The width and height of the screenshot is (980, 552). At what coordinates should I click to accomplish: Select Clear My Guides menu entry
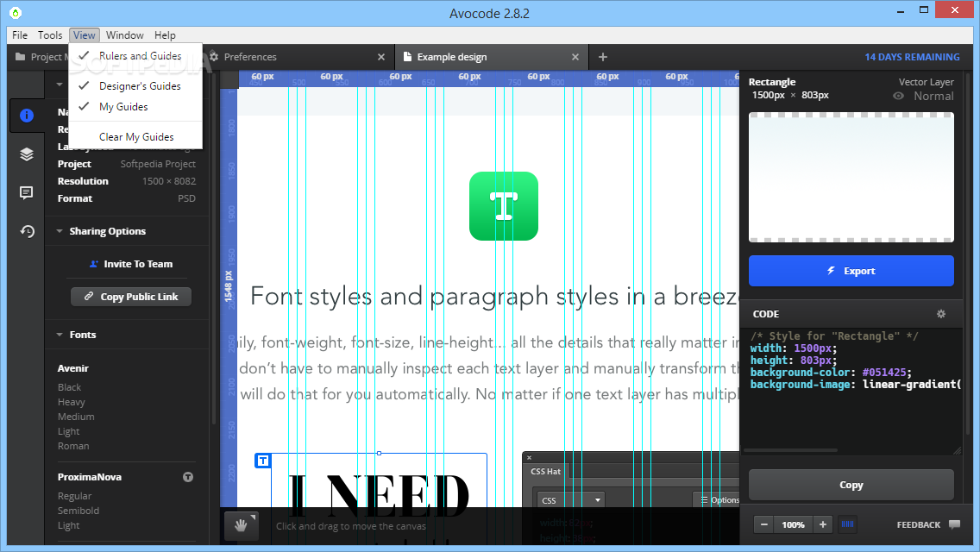[x=135, y=137]
